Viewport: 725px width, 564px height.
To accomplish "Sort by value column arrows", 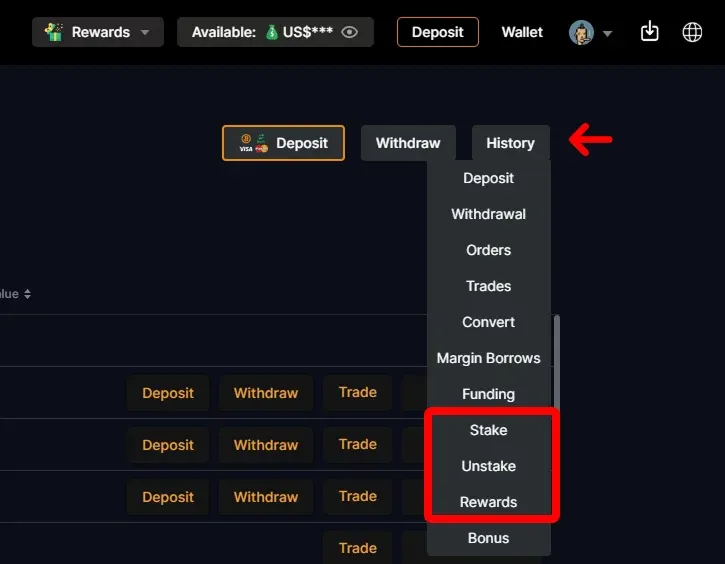I will 27,294.
